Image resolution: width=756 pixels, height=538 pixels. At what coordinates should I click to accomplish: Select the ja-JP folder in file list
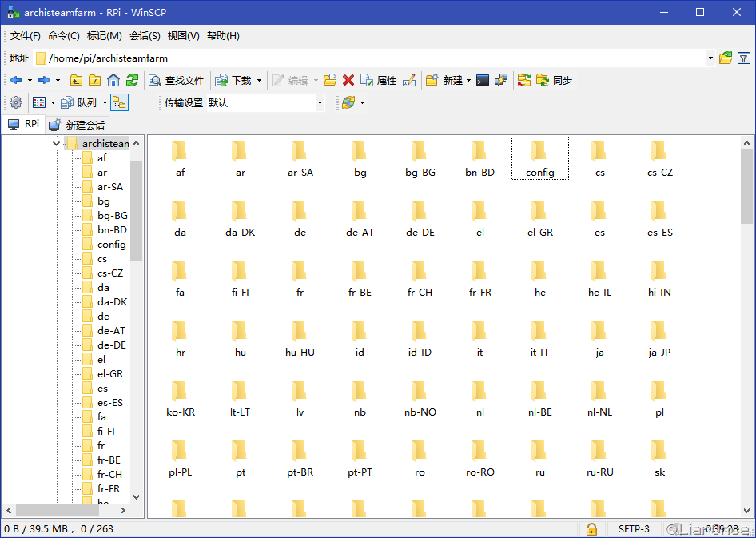point(659,338)
